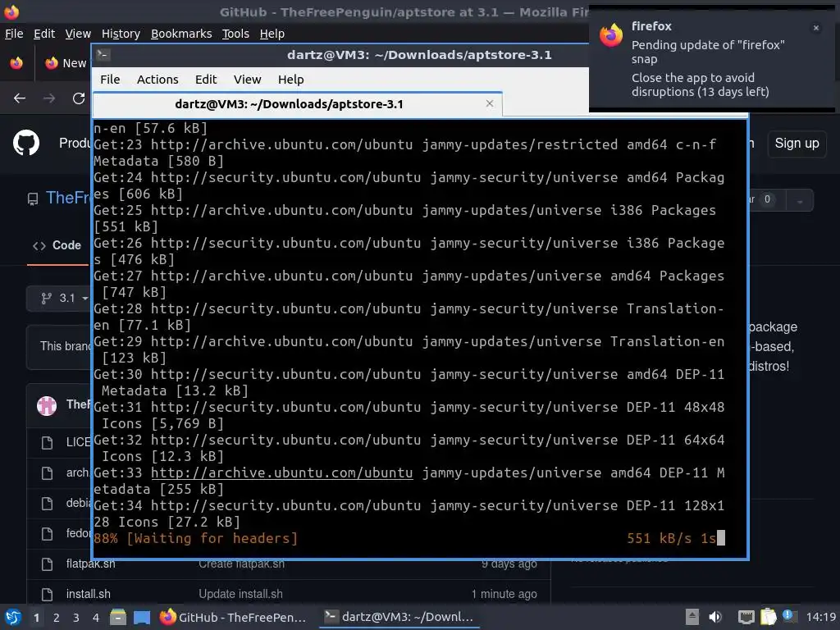Viewport: 840px width, 630px height.
Task: Open Firefox History menu
Action: point(121,34)
